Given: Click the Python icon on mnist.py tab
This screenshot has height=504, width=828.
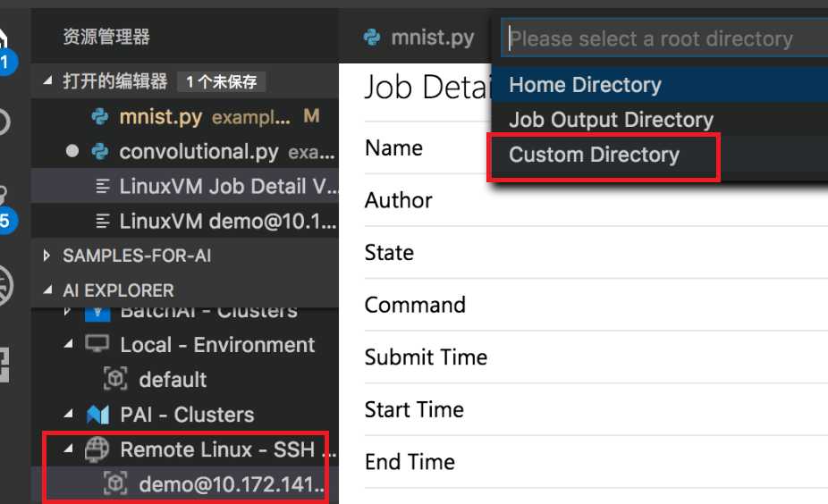Looking at the screenshot, I should coord(372,38).
